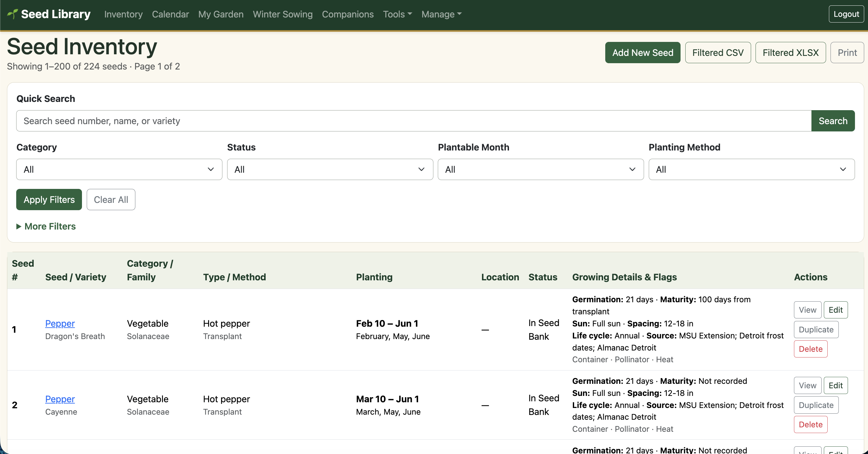
Task: Open the Pepper Dragon's Breath link
Action: click(60, 323)
